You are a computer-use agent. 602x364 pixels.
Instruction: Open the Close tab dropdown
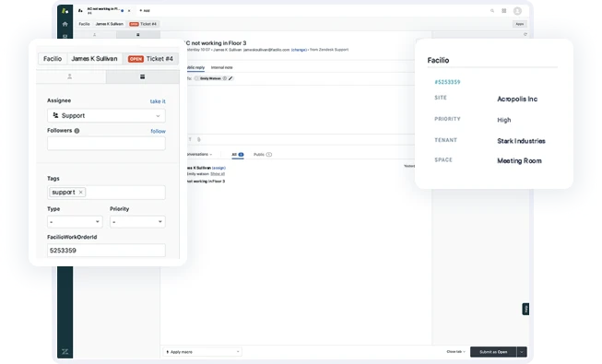click(455, 352)
